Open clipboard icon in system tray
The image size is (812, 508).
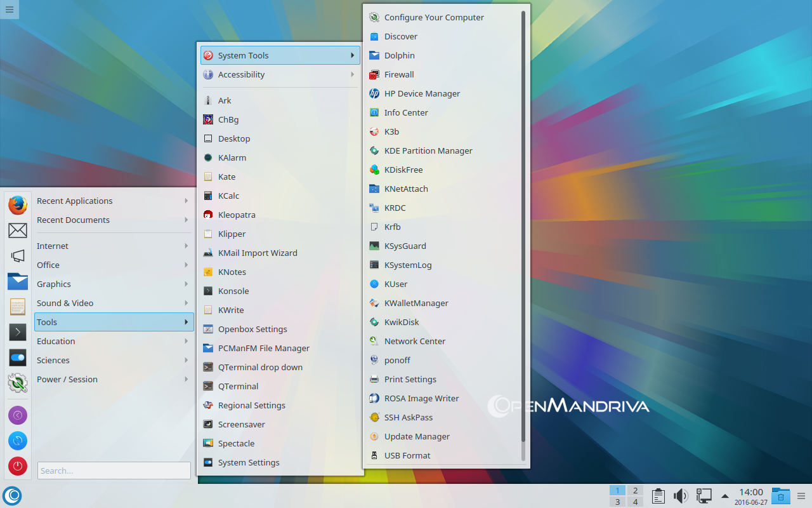(x=658, y=496)
